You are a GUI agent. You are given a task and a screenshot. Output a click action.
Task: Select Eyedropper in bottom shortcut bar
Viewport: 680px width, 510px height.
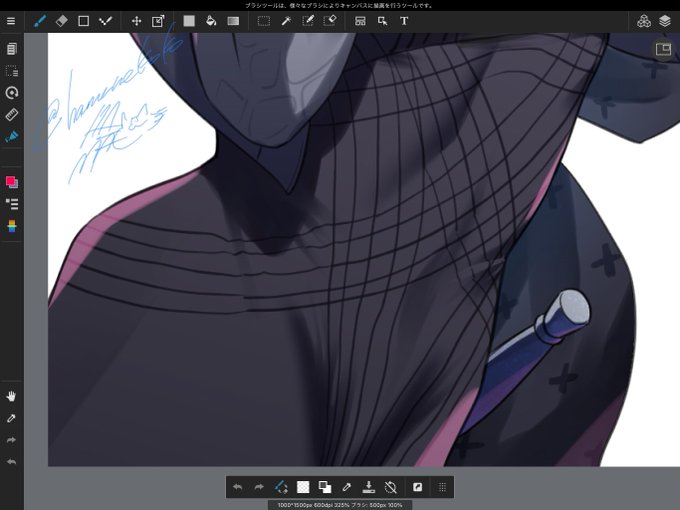coord(347,487)
